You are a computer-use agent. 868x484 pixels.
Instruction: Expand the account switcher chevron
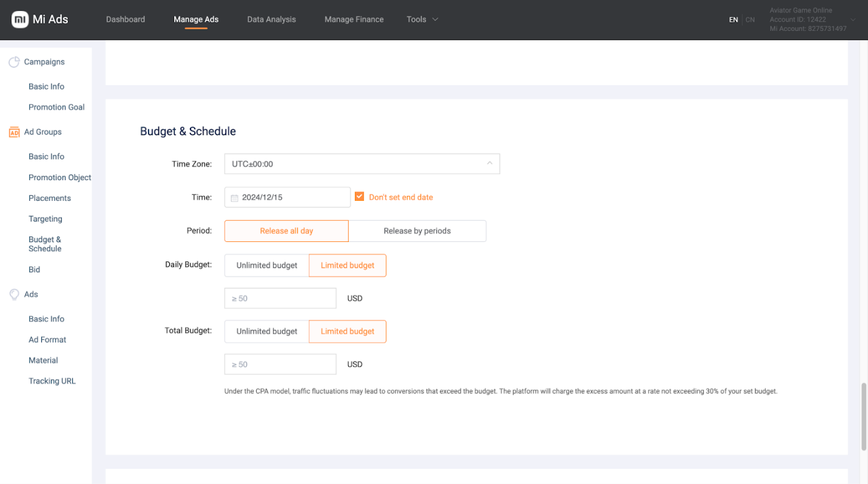[x=853, y=19]
